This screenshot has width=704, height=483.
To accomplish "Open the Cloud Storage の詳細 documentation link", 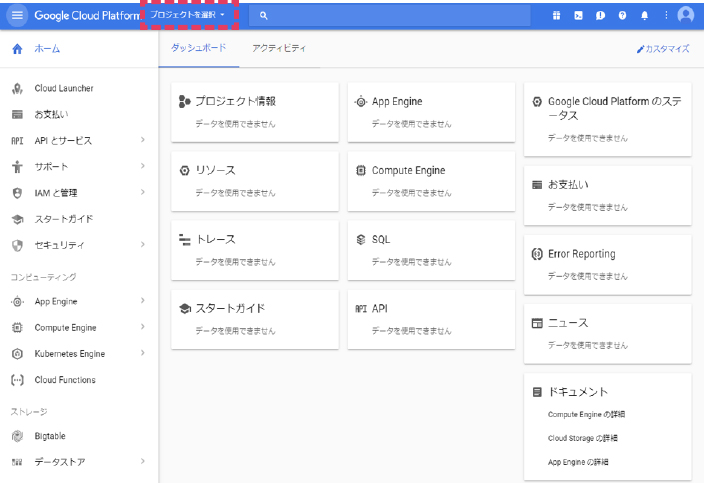I will (x=585, y=438).
